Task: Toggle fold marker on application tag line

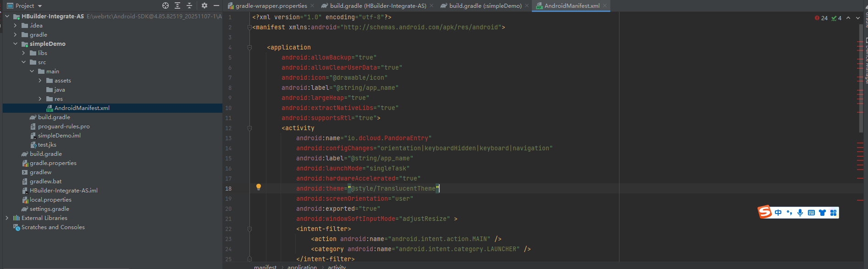Action: pos(249,47)
